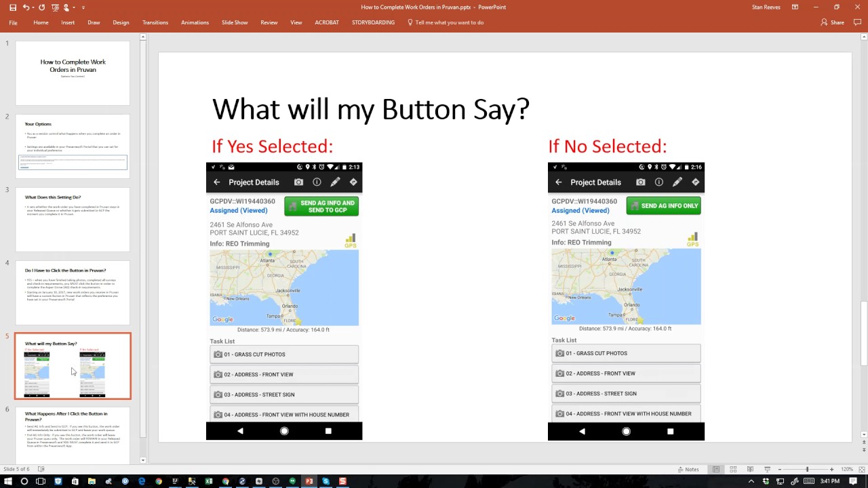Switch to the Home ribbon tab
This screenshot has height=488, width=868.
tap(41, 22)
